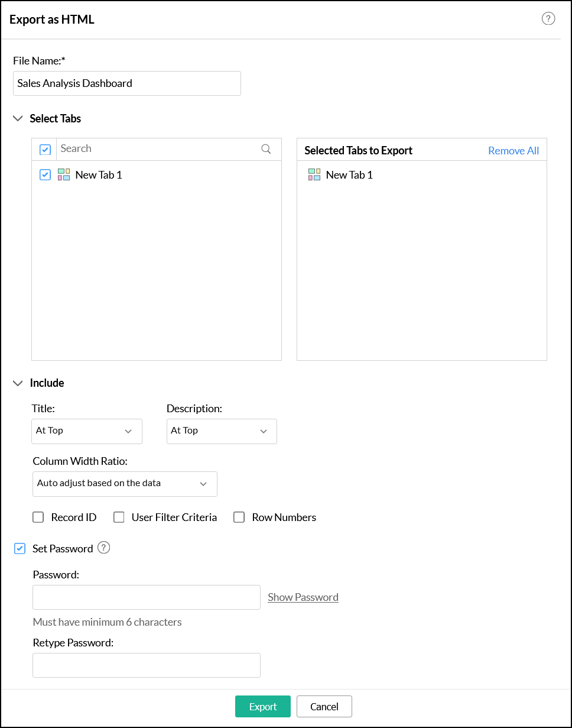Enable the Record ID checkbox
The width and height of the screenshot is (572, 728).
[x=38, y=517]
